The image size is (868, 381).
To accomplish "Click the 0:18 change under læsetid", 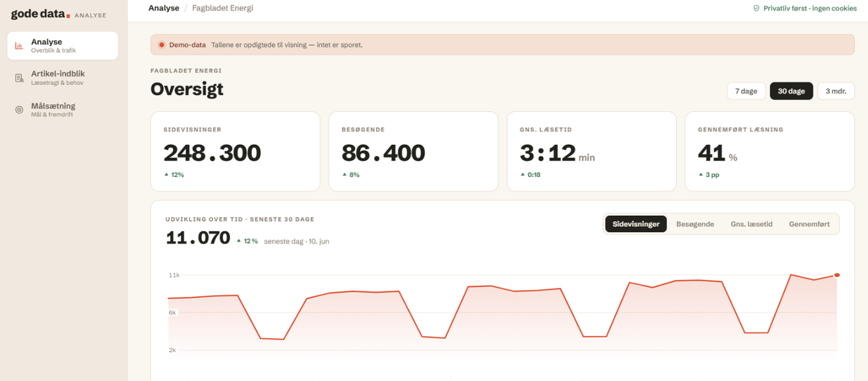I will [530, 175].
